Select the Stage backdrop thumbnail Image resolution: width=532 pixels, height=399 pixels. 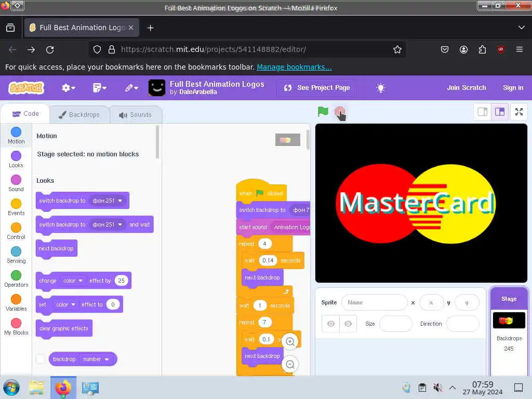pos(509,320)
